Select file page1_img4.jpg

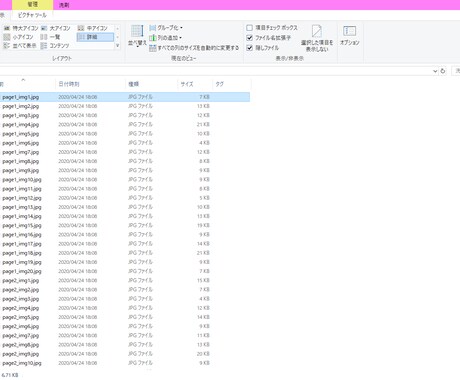(125, 125)
